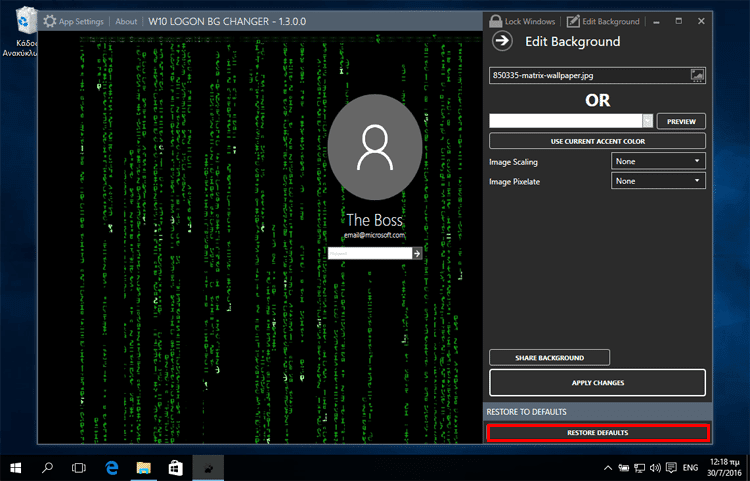The image size is (750, 481).
Task: Open the Action Center notifications icon
Action: (x=671, y=468)
